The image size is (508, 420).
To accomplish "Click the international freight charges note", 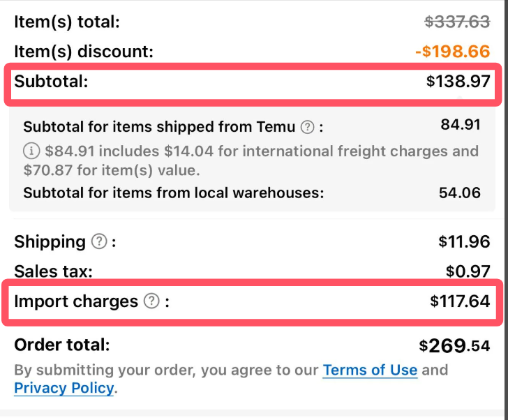I will pos(251,160).
